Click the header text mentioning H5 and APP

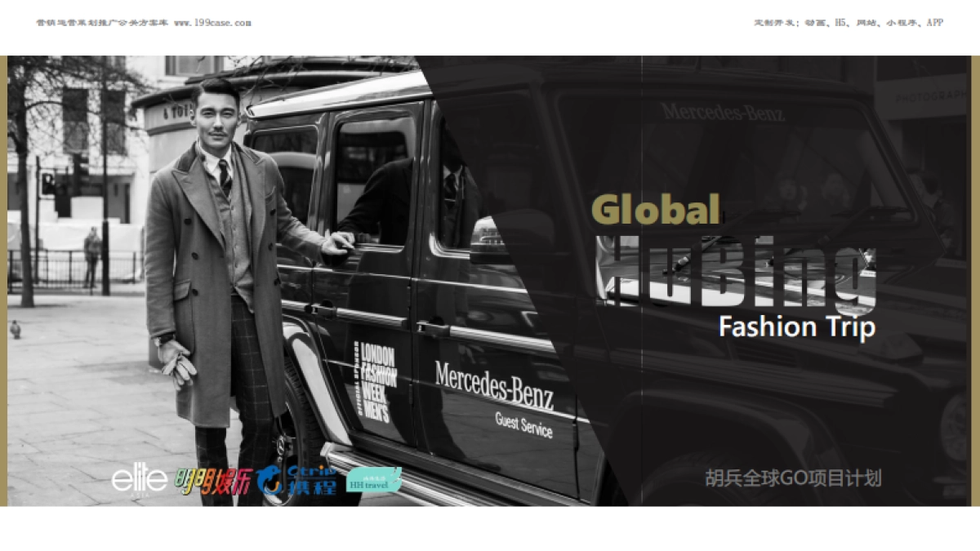tap(848, 23)
